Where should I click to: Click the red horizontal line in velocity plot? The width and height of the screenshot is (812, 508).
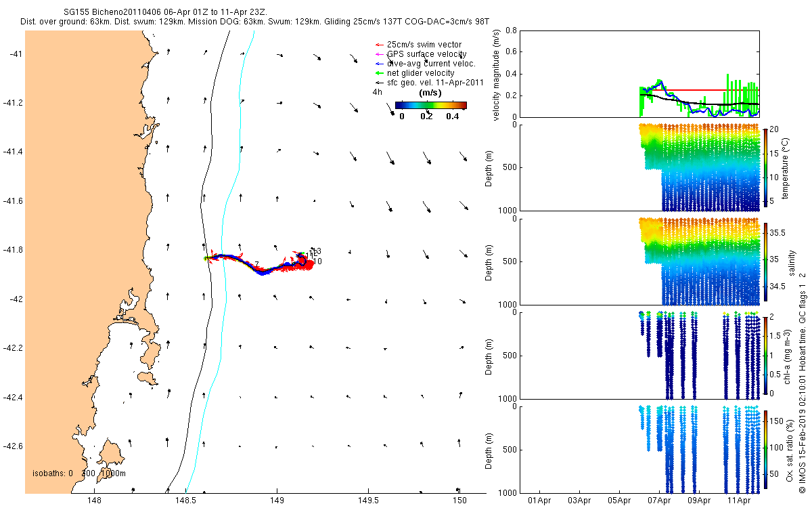(x=700, y=90)
